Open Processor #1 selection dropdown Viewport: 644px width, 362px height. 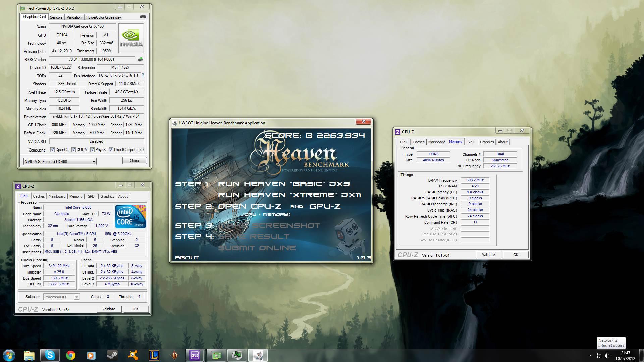tap(61, 297)
